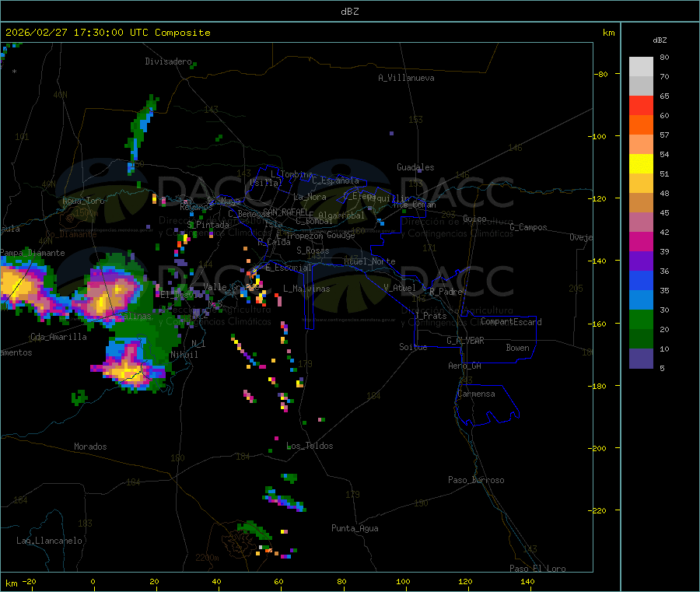The height and width of the screenshot is (592, 700).
Task: Click the 'Lag.Llancanelo' map label
Action: coord(49,541)
